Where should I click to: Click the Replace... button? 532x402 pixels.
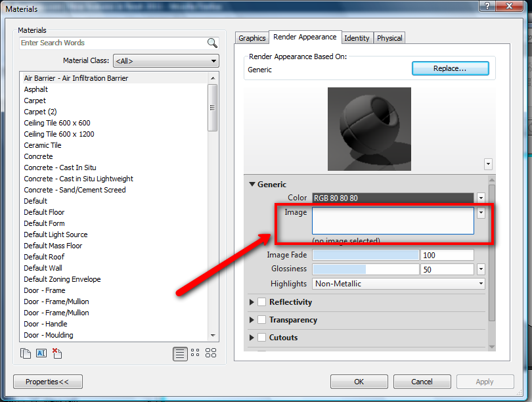(x=451, y=68)
